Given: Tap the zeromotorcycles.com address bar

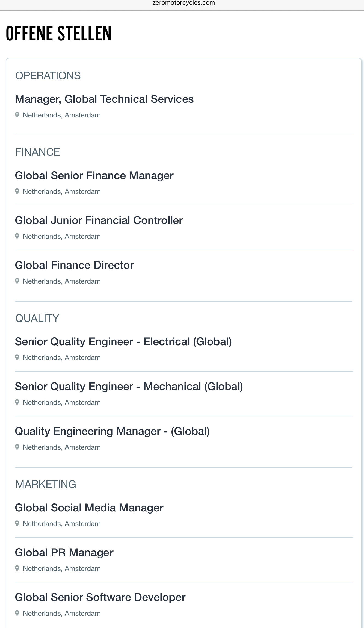Looking at the screenshot, I should click(184, 3).
